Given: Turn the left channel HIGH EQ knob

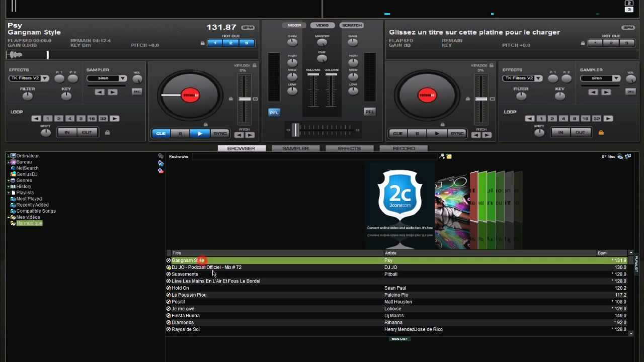Looking at the screenshot, I should pyautogui.click(x=292, y=62).
